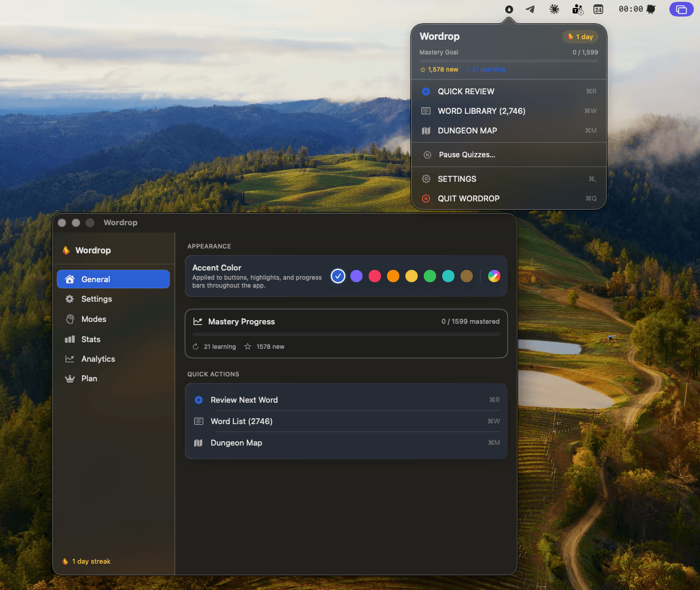
Task: Open Word List (2746) quick action
Action: coord(347,421)
